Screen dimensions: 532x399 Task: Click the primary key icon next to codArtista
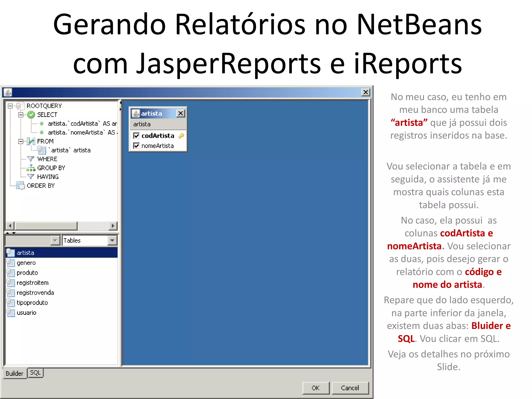[x=181, y=136]
